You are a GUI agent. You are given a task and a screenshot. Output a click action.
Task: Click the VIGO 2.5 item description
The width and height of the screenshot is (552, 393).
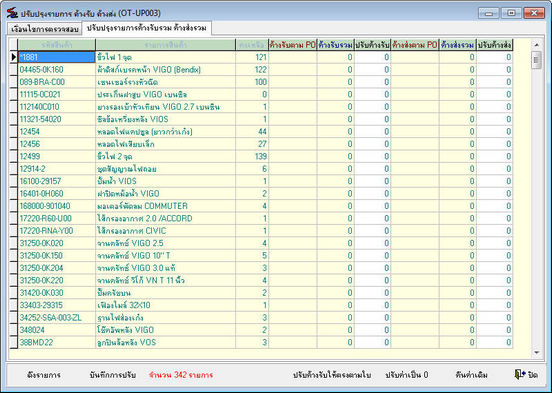tap(165, 243)
